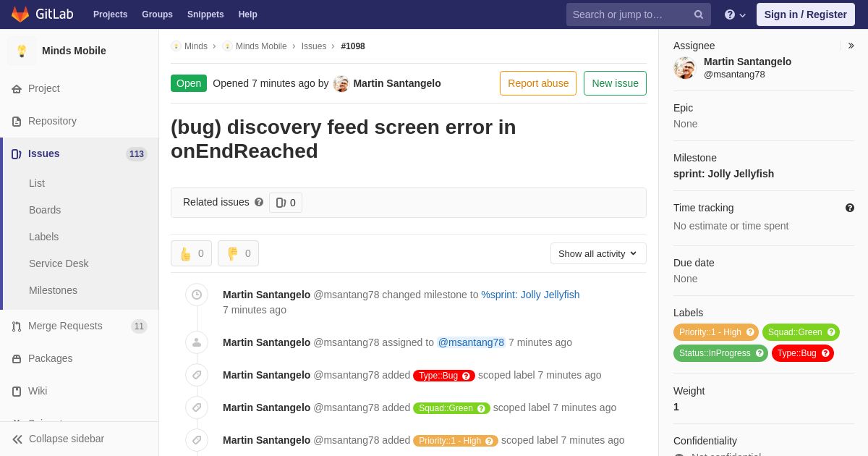This screenshot has width=868, height=456.
Task: Click the Open status badge
Action: [189, 83]
